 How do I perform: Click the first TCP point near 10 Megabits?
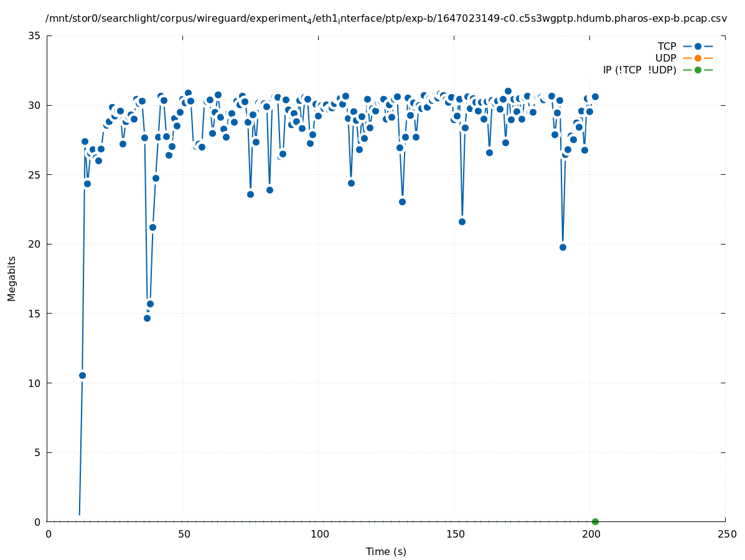(82, 375)
